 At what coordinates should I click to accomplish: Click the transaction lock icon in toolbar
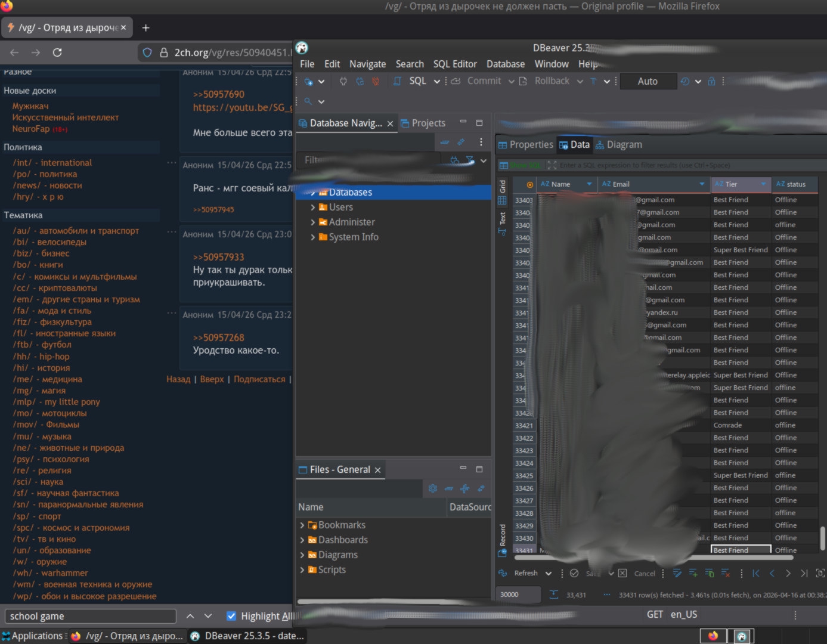coord(711,81)
